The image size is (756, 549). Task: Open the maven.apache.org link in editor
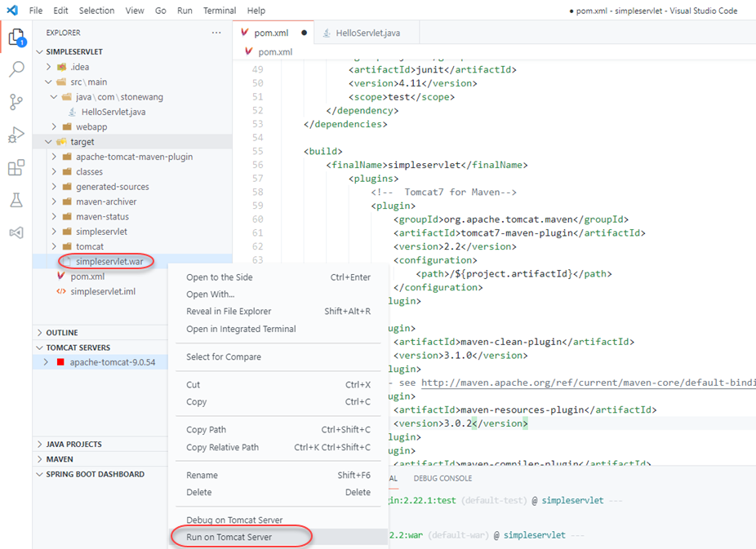click(x=589, y=383)
